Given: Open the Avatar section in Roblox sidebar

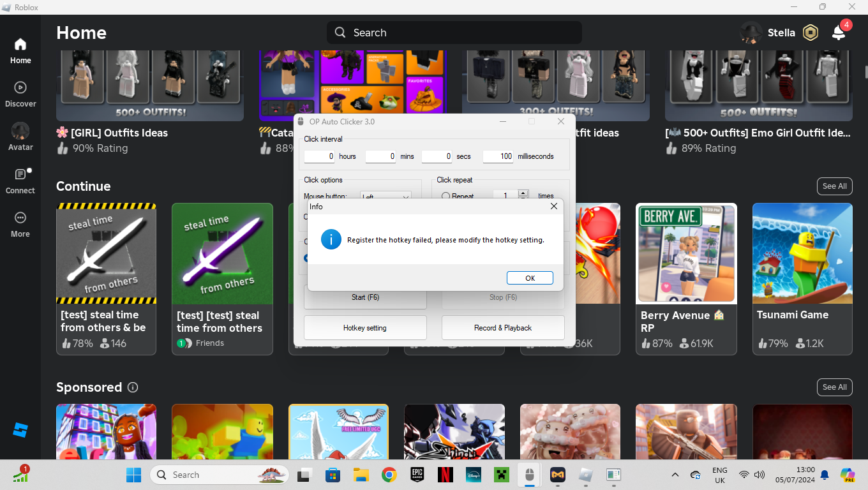Looking at the screenshot, I should click(20, 137).
